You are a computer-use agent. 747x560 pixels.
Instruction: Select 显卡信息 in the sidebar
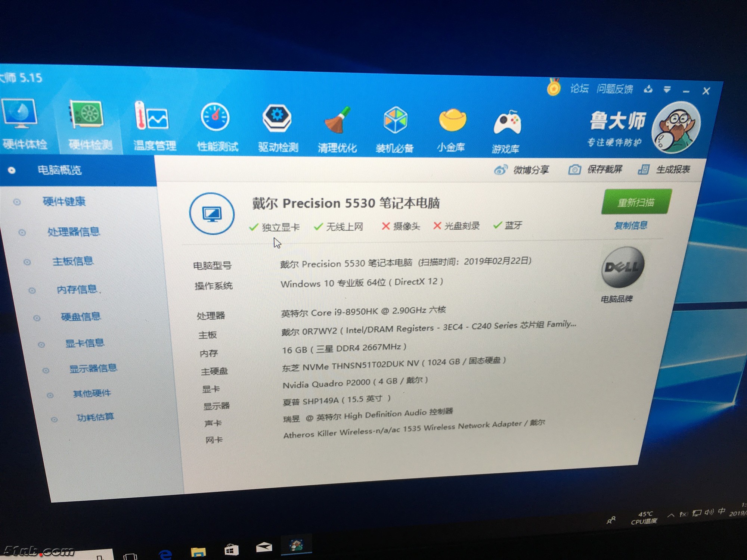point(84,343)
